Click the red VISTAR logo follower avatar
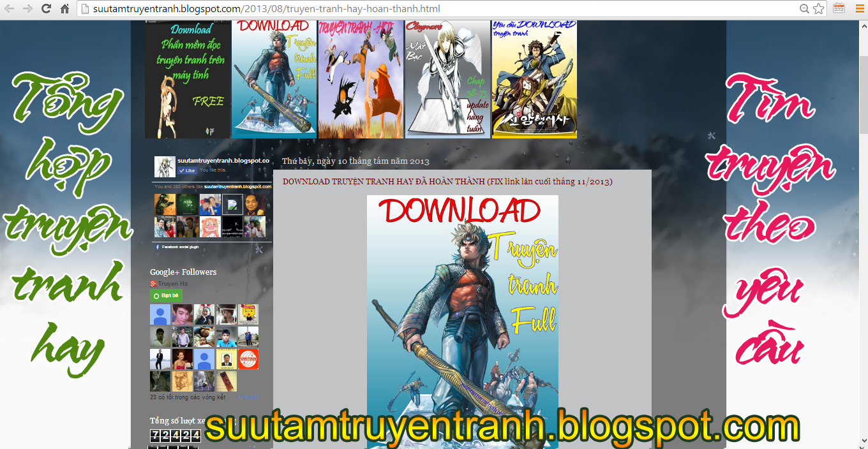Viewport: 868px width, 449px height. (x=248, y=359)
